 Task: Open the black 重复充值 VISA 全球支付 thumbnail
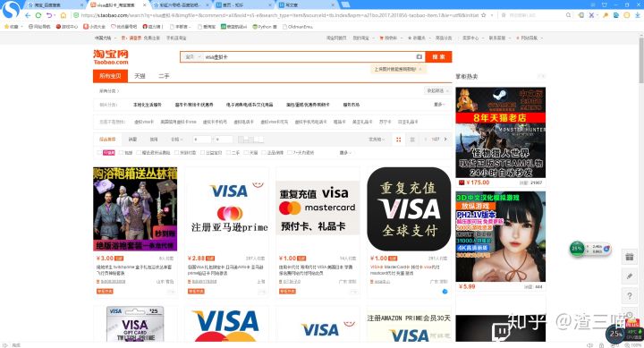[x=409, y=208]
